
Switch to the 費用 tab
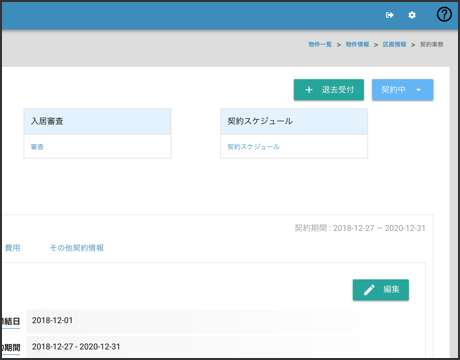pos(13,248)
